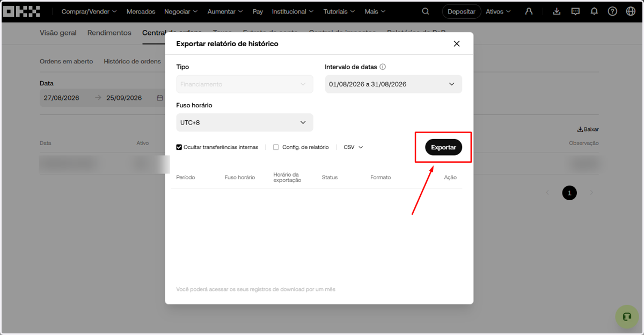Expand the Tutoriais menu
The image size is (644, 335).
(x=339, y=11)
